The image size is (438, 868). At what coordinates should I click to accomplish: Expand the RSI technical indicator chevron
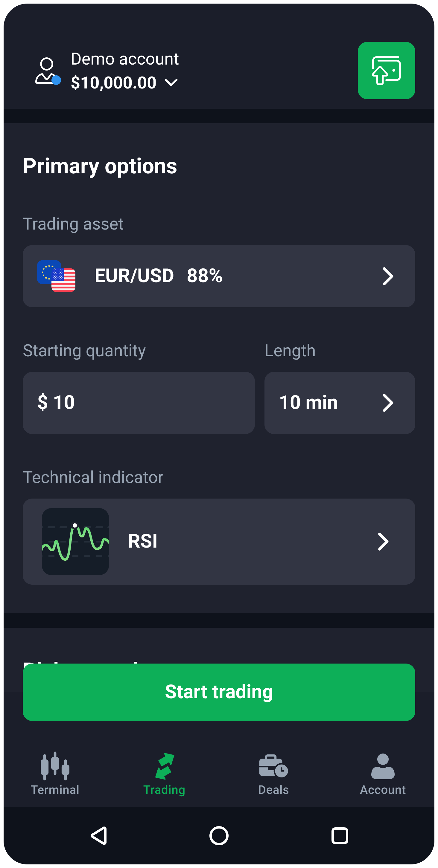[x=383, y=542]
